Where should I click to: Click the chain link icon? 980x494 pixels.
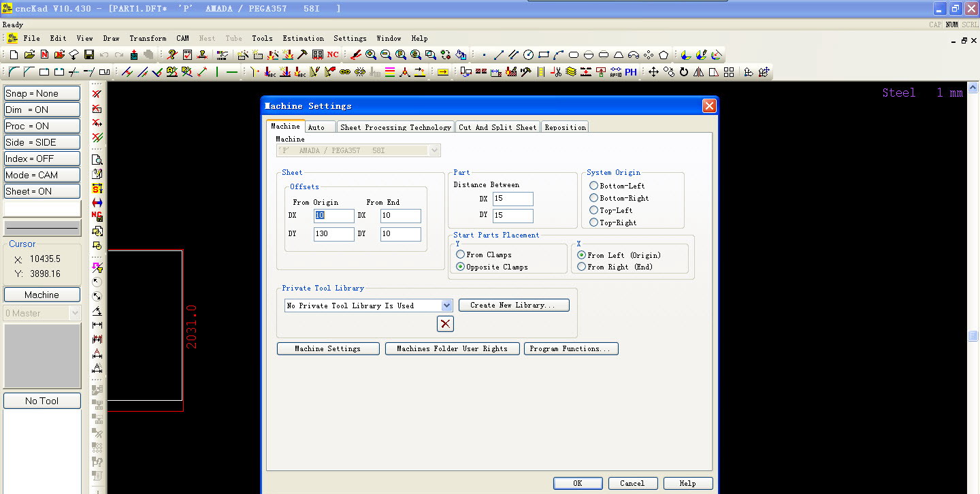click(x=344, y=71)
